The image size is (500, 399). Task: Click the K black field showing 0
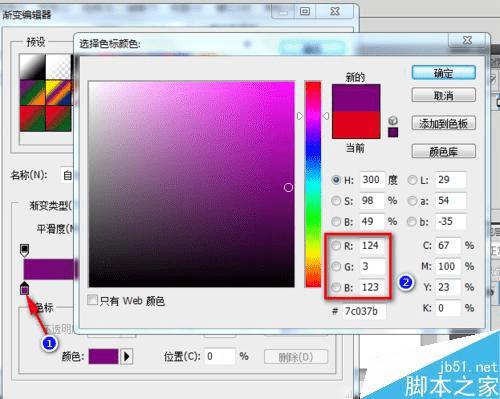click(448, 308)
